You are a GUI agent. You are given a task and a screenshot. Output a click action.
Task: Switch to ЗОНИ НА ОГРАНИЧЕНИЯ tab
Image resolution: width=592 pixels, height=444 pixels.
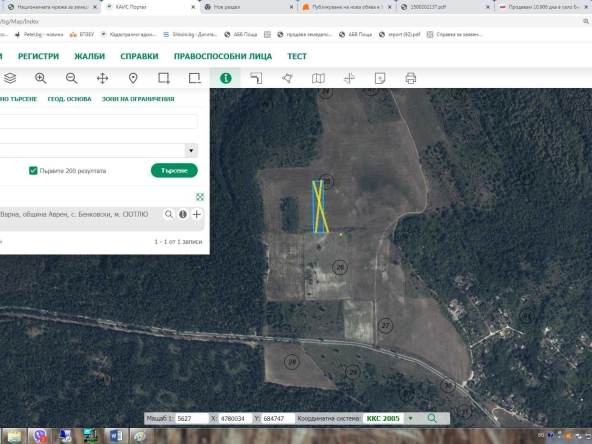(138, 99)
